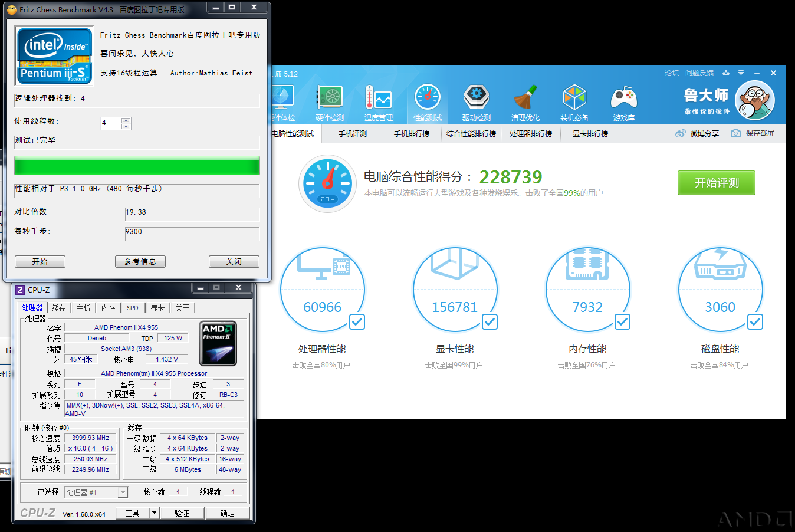Open 问题反馈 feedback link

(x=699, y=73)
